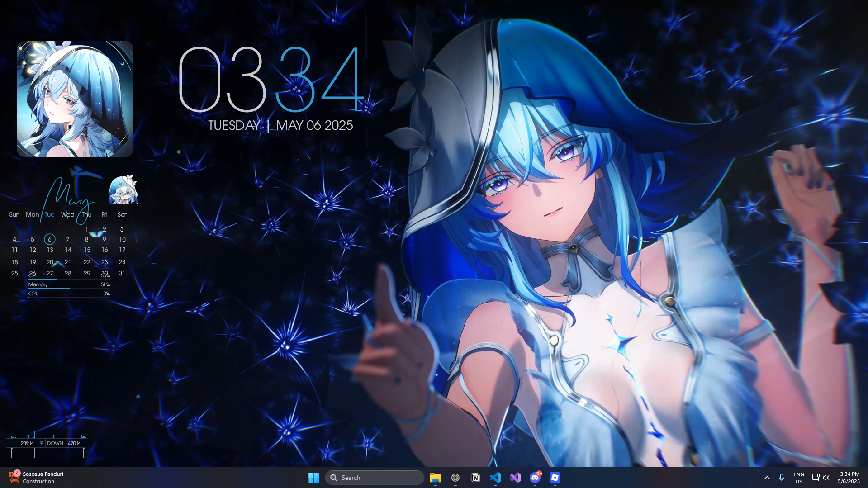This screenshot has width=868, height=488.
Task: Open the ENG US language switcher
Action: (x=798, y=478)
